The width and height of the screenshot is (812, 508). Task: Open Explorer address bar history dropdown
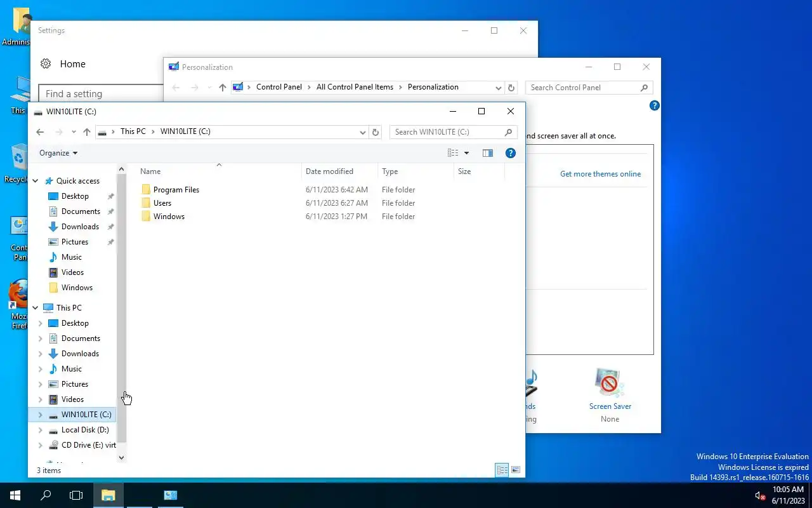tap(363, 132)
